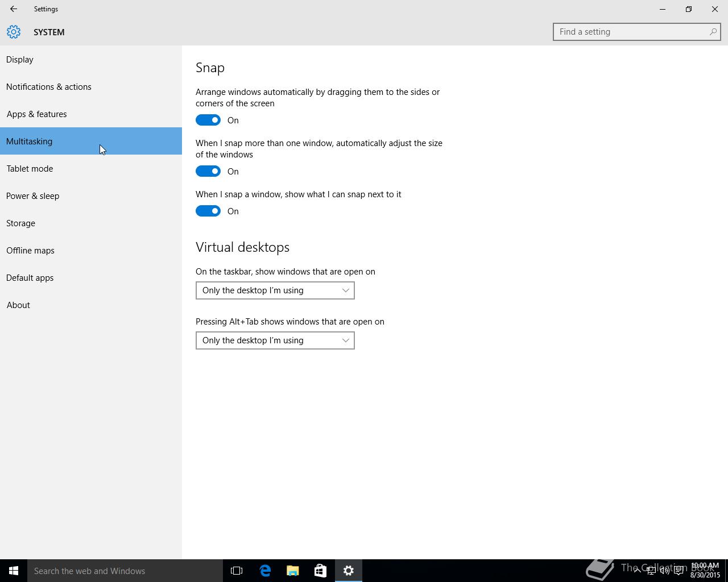Go to Apps & features

pyautogui.click(x=91, y=114)
